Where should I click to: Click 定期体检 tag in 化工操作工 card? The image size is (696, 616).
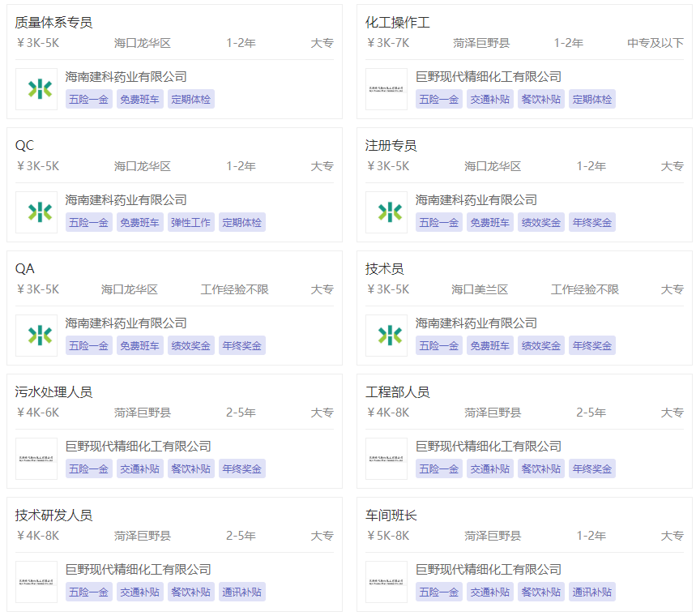tap(591, 99)
